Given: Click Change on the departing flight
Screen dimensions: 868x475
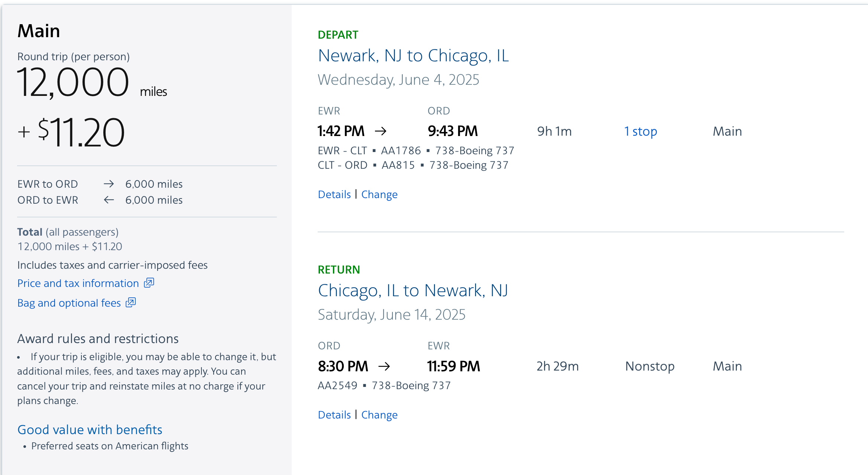Looking at the screenshot, I should [x=379, y=194].
